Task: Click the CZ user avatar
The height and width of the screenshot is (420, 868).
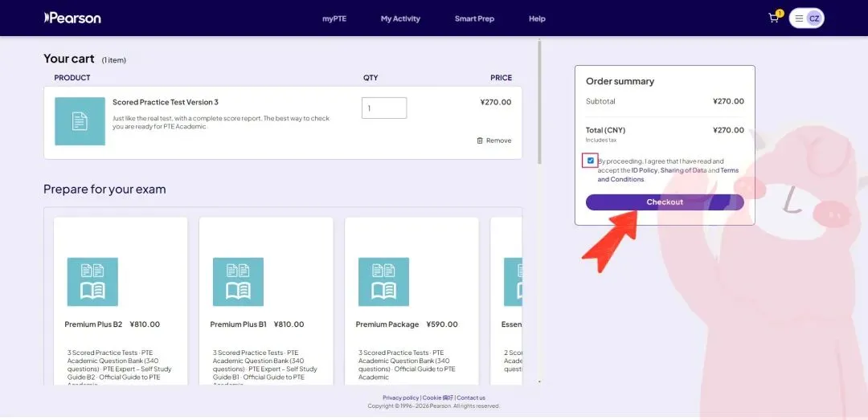Action: pyautogui.click(x=813, y=18)
